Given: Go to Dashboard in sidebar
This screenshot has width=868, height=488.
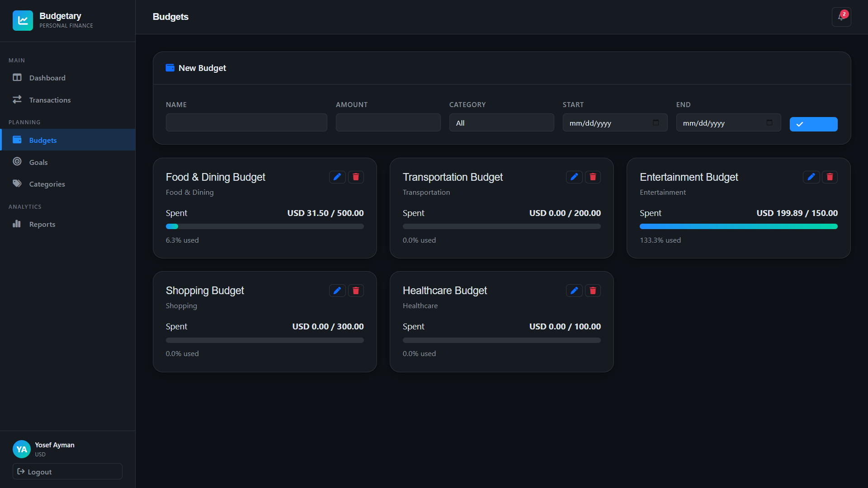Looking at the screenshot, I should click(68, 78).
